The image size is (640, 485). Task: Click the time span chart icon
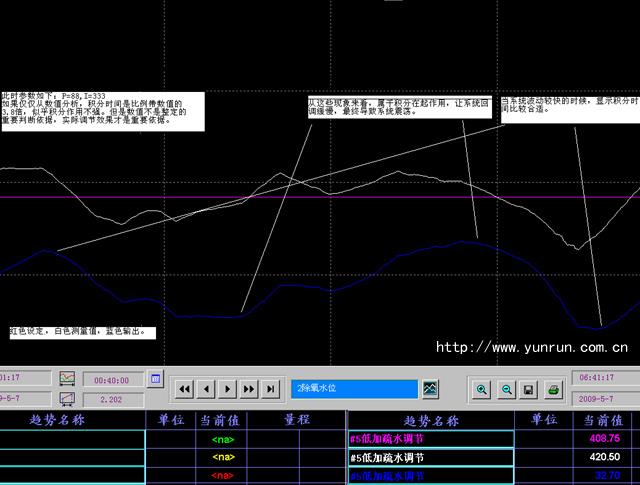click(x=67, y=379)
